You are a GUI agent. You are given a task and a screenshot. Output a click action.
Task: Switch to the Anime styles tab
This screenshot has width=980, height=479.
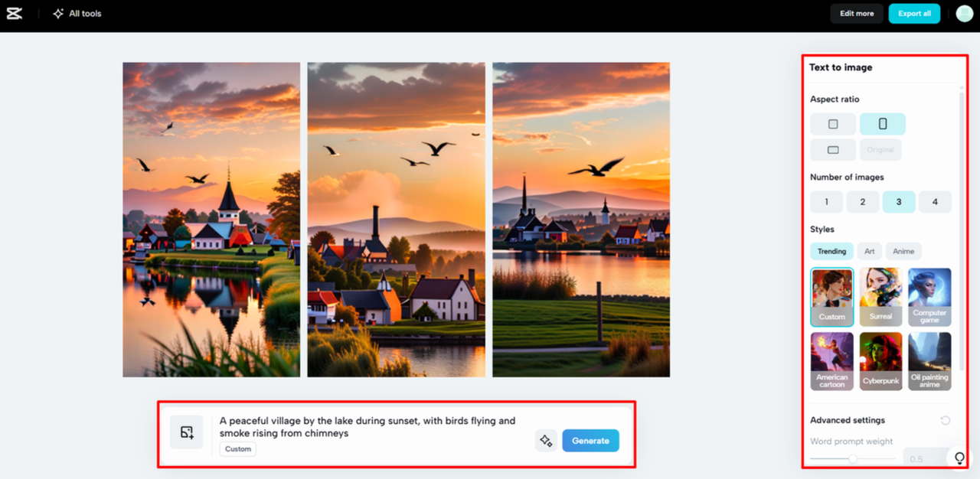point(903,251)
